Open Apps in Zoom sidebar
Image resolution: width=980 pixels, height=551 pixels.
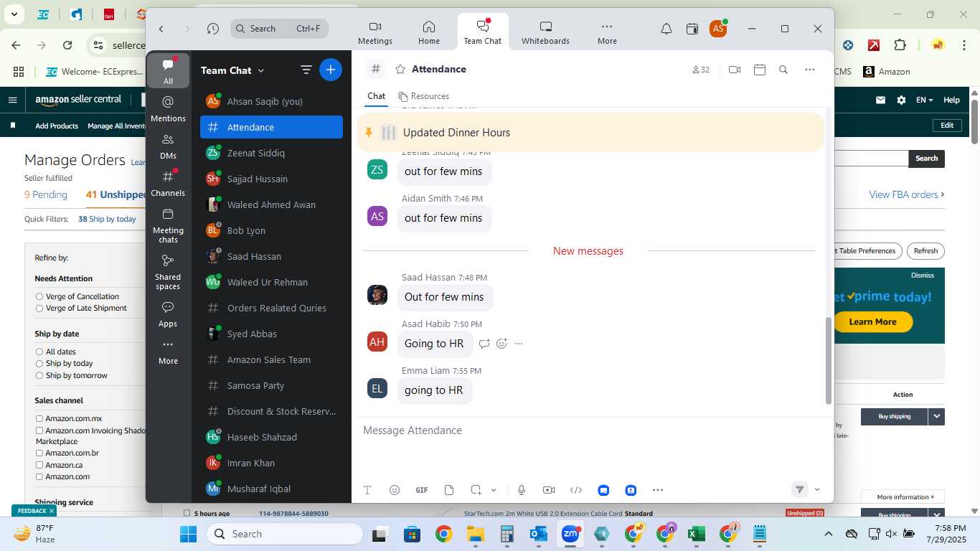point(168,314)
